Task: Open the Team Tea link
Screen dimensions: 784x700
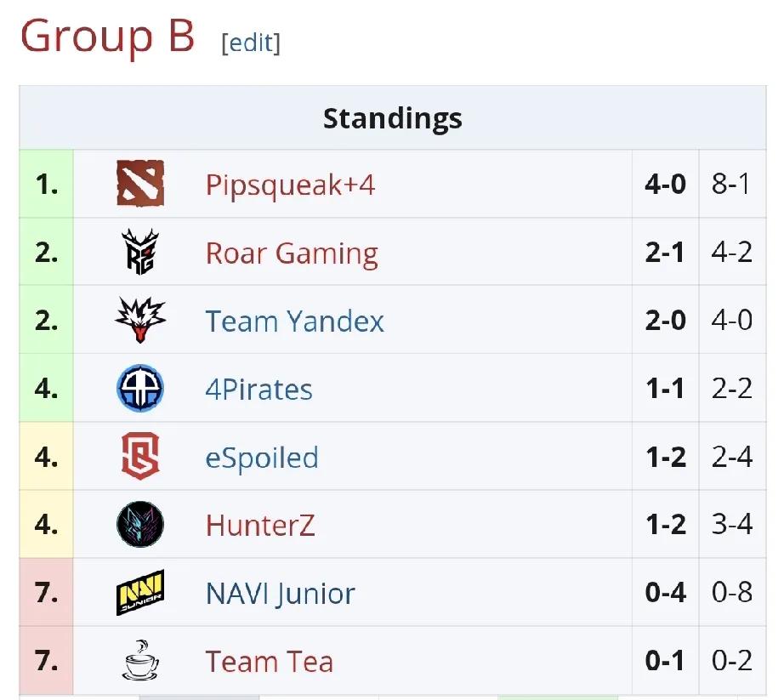Action: pos(269,662)
